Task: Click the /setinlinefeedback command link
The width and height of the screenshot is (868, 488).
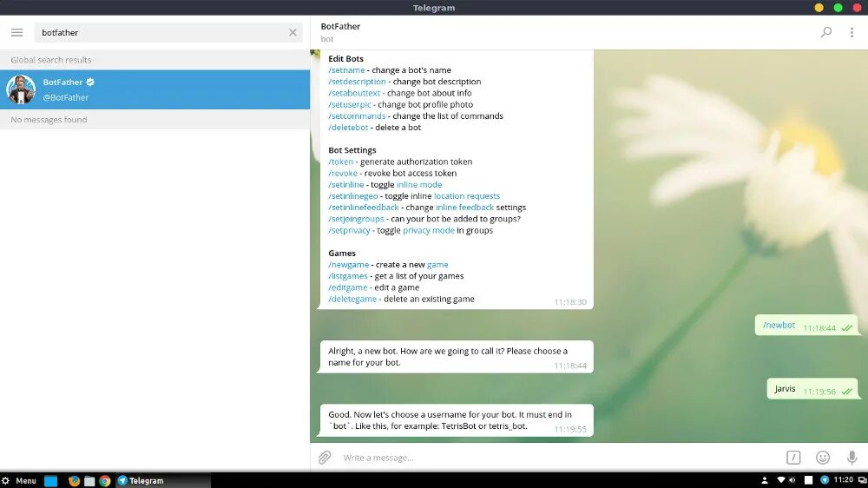Action: [363, 208]
